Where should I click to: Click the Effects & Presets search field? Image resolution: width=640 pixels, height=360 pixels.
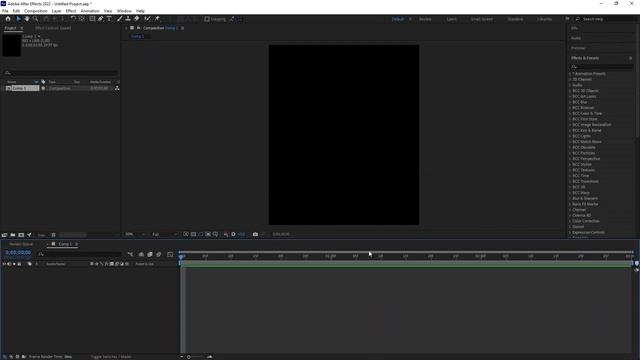[602, 66]
